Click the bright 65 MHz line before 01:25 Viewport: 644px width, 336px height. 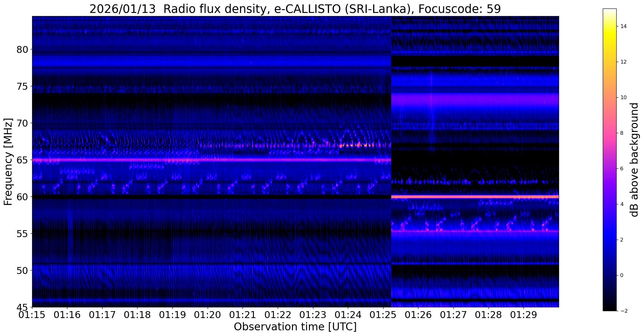coord(211,160)
